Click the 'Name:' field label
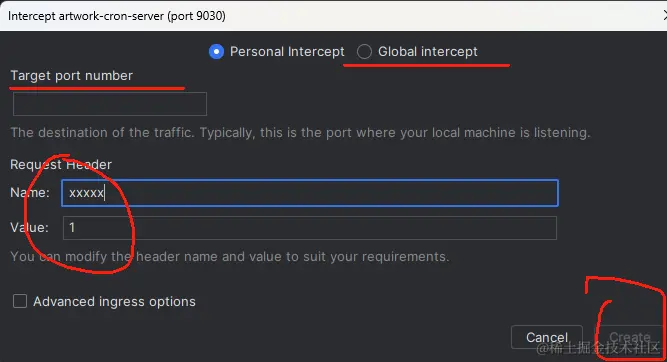Screen dimensions: 667x362 click(30, 193)
